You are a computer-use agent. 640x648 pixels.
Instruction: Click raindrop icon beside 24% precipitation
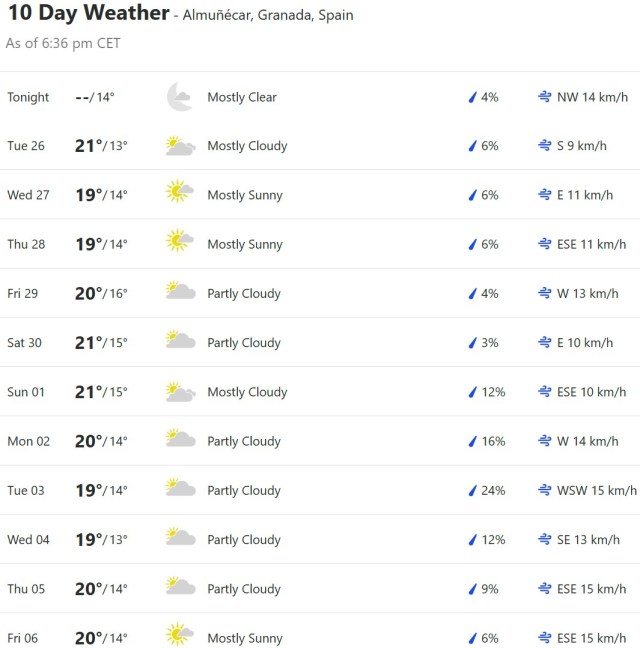click(x=473, y=491)
